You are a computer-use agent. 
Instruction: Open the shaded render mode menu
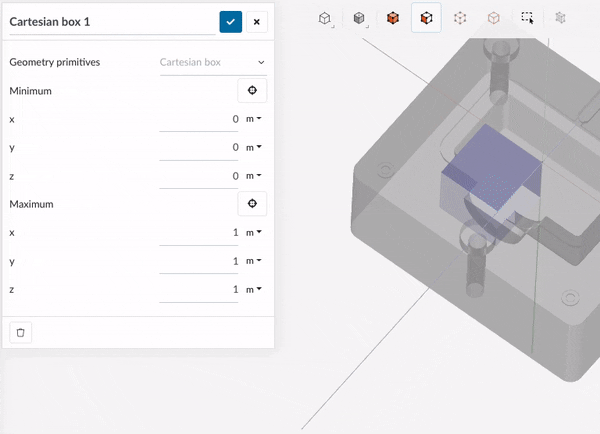click(359, 18)
